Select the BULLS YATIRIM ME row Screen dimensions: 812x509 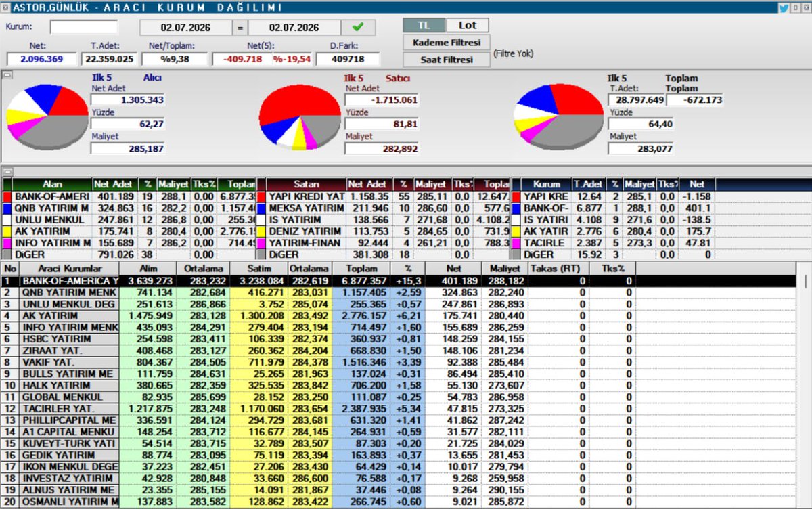[399, 374]
